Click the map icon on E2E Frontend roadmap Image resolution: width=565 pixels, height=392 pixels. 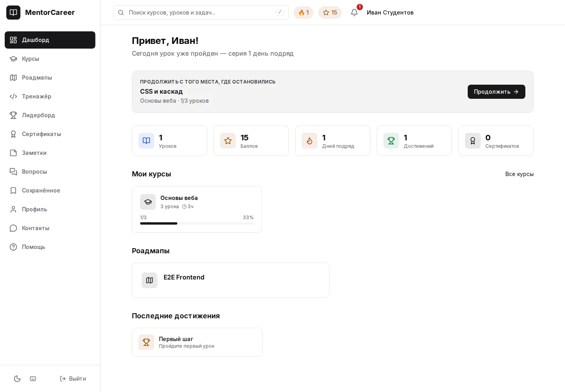pos(149,280)
